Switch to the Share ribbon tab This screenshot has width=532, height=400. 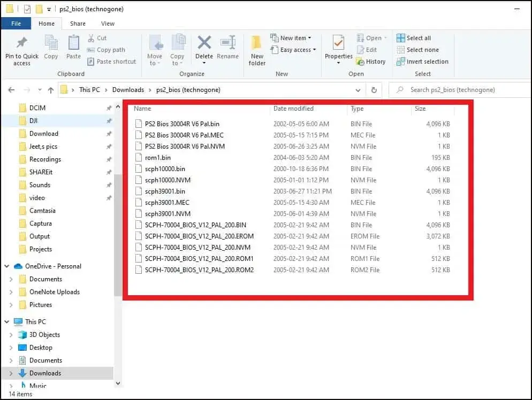point(78,24)
